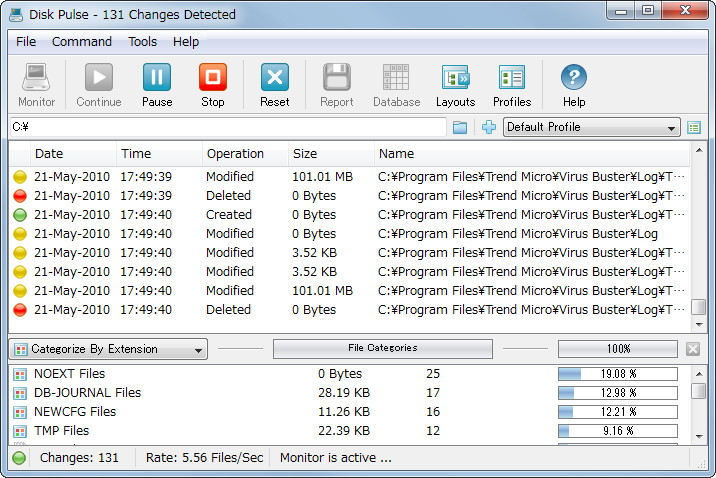Select the Virus Buster¥Log row without ellipsis
This screenshot has height=478, width=716.
tap(349, 234)
